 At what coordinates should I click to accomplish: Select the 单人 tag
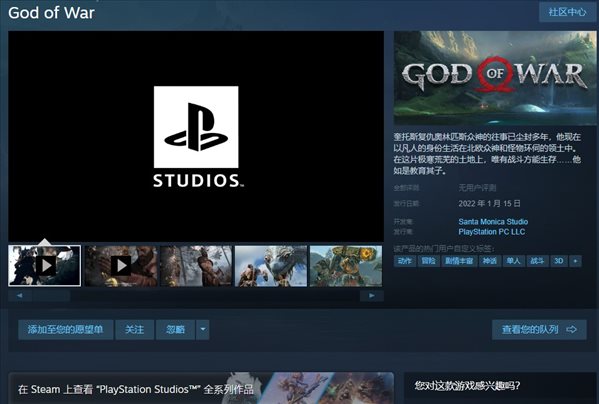point(513,261)
